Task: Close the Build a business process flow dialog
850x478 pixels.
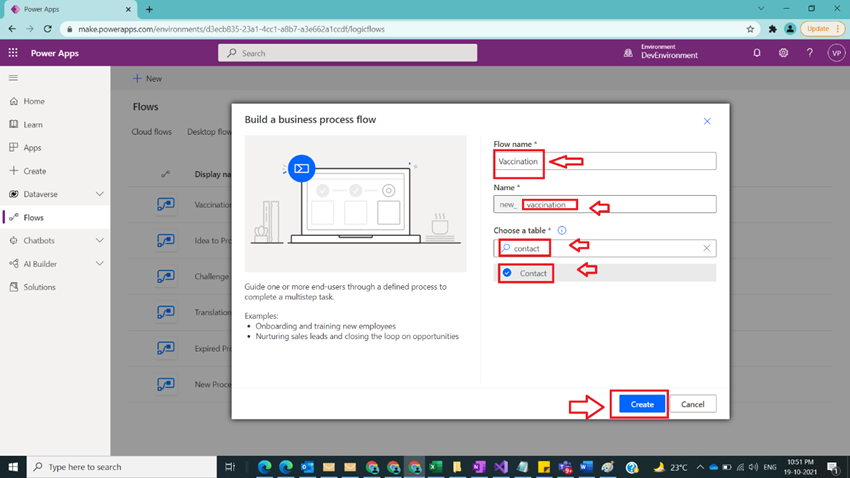Action: tap(707, 121)
